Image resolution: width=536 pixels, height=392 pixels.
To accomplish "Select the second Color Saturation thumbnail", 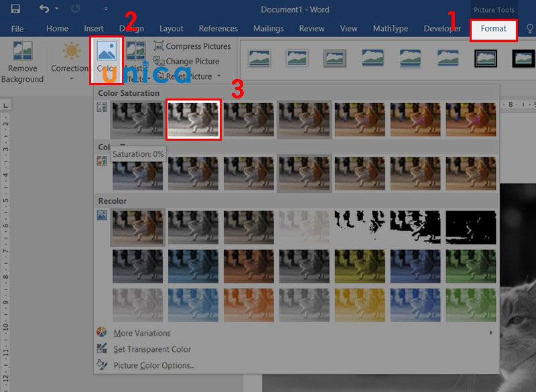I will coord(194,119).
